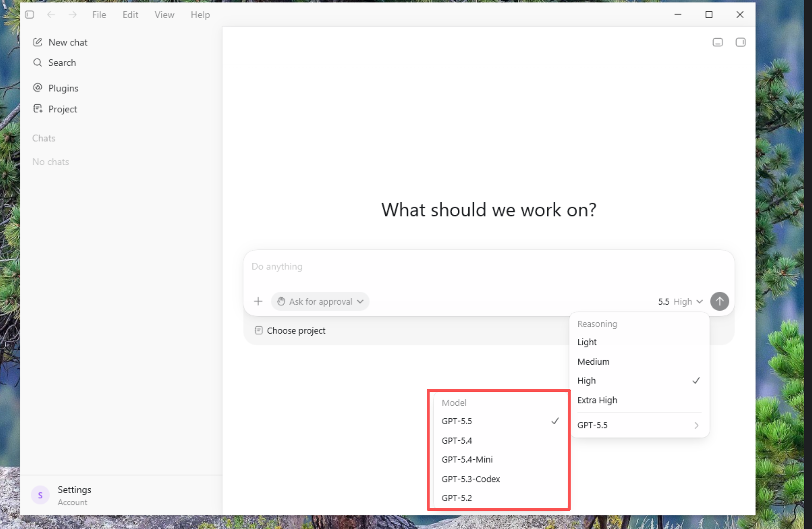
Task: Open the 5.5 High model selector
Action: pyautogui.click(x=680, y=301)
